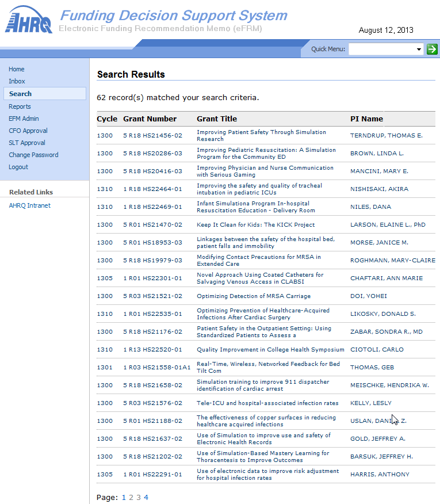Open CFO Approval in the sidebar
Image resolution: width=440 pixels, height=504 pixels.
click(28, 131)
